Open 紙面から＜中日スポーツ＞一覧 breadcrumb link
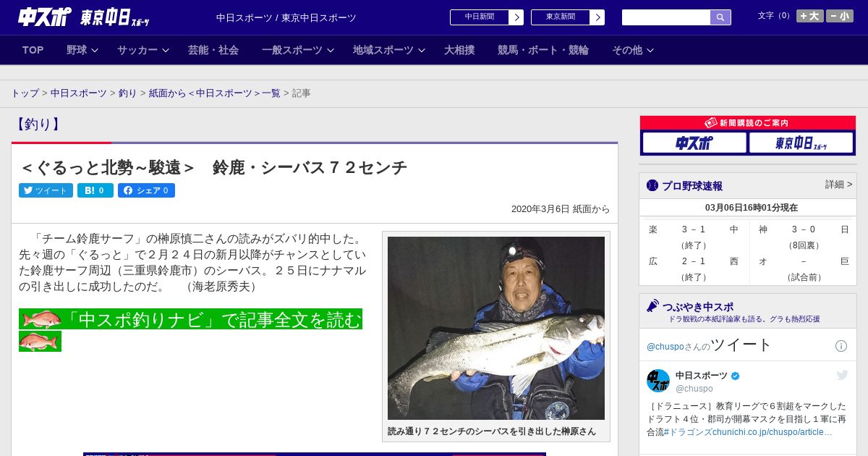The width and height of the screenshot is (868, 456). [214, 93]
